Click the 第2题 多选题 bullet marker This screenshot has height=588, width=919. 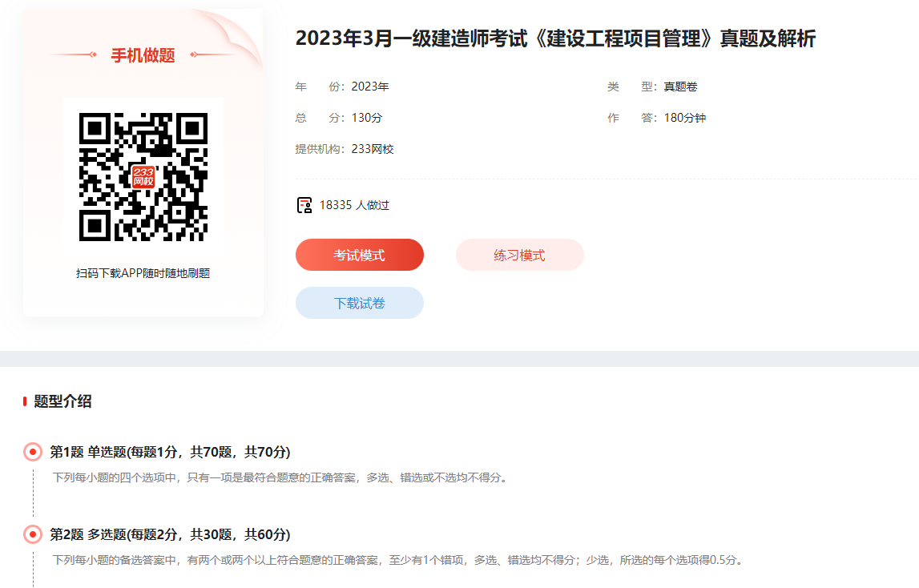click(33, 534)
